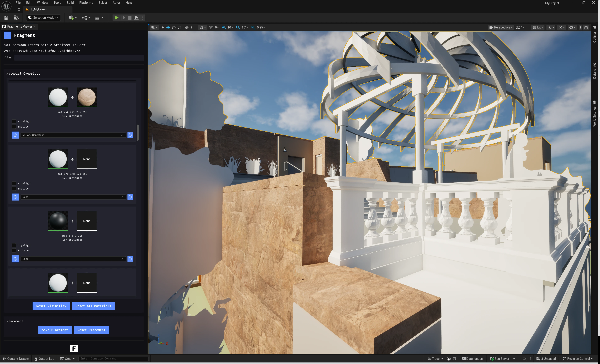
Task: Start Play in Editor
Action: (x=116, y=18)
